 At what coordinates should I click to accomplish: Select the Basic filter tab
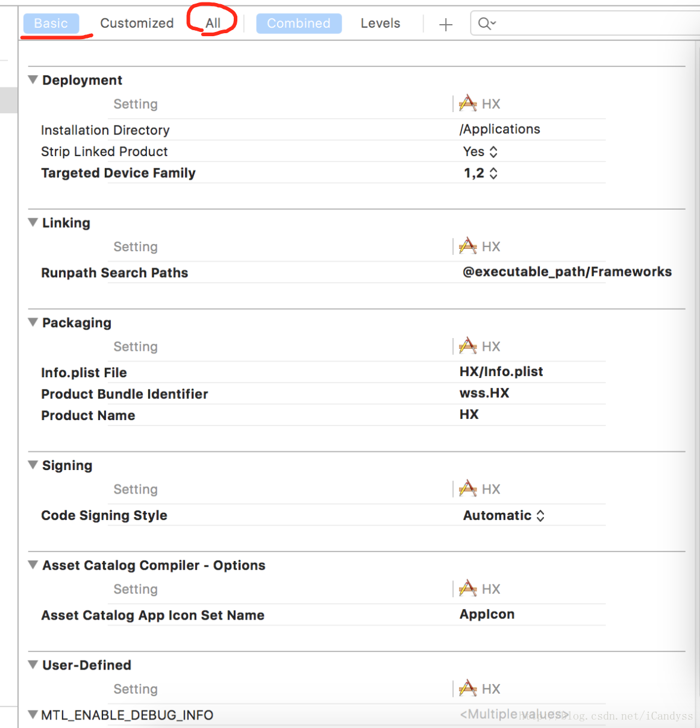pos(51,24)
